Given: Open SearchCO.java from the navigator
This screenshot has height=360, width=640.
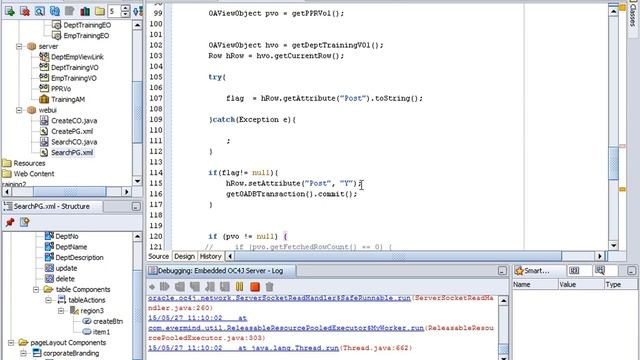Looking at the screenshot, I should (x=74, y=142).
